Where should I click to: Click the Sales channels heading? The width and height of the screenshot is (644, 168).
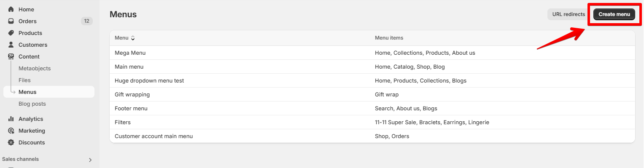(20, 159)
